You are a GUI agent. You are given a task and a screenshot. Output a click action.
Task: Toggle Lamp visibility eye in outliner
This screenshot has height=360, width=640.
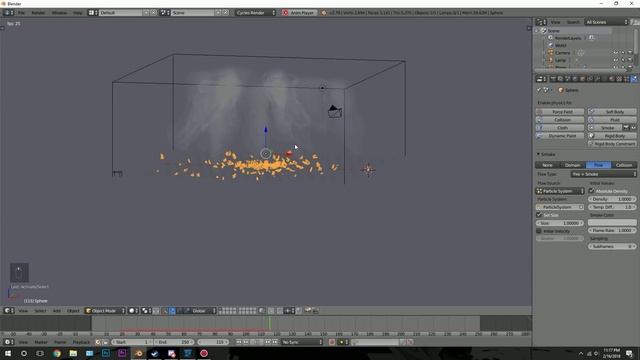coord(616,60)
